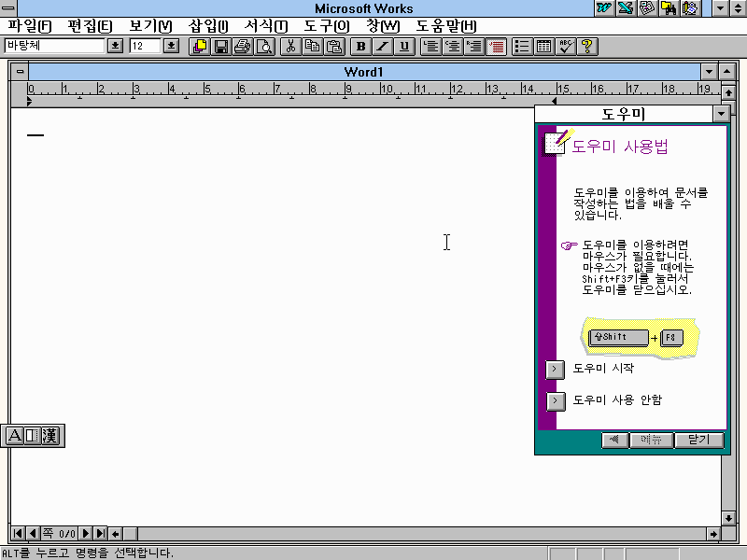Click the yellow question mark help icon
Image resolution: width=747 pixels, height=560 pixels.
tap(587, 46)
